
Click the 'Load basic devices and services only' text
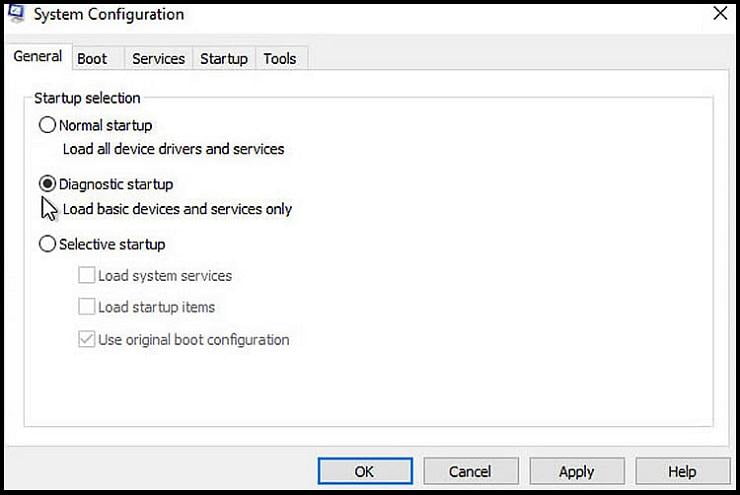click(x=177, y=209)
